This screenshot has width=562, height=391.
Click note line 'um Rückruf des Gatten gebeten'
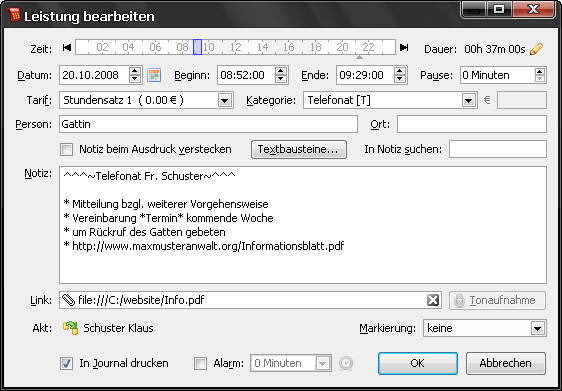(x=144, y=232)
